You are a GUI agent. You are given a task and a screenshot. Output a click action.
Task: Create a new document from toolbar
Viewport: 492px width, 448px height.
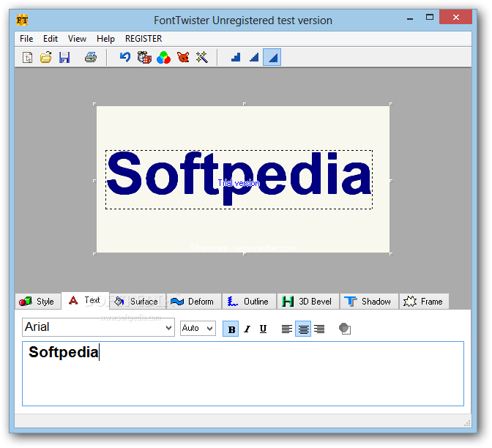click(28, 57)
